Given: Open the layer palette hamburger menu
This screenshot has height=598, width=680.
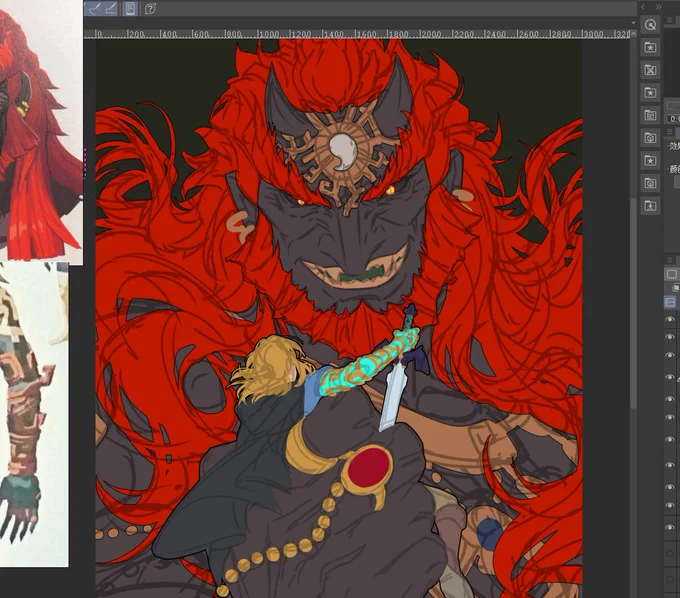Looking at the screenshot, I should coord(670,260).
